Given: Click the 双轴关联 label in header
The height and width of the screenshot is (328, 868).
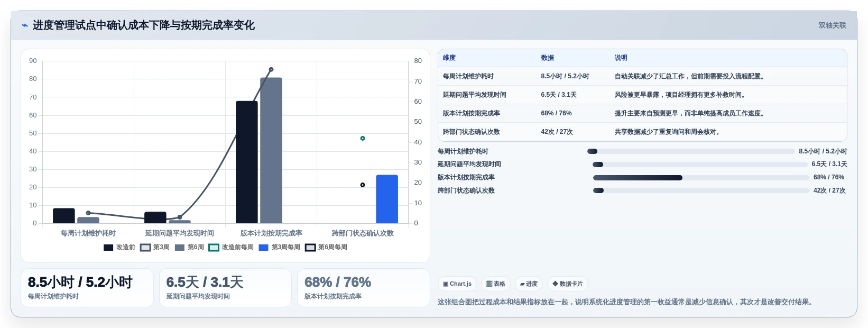Looking at the screenshot, I should [832, 25].
